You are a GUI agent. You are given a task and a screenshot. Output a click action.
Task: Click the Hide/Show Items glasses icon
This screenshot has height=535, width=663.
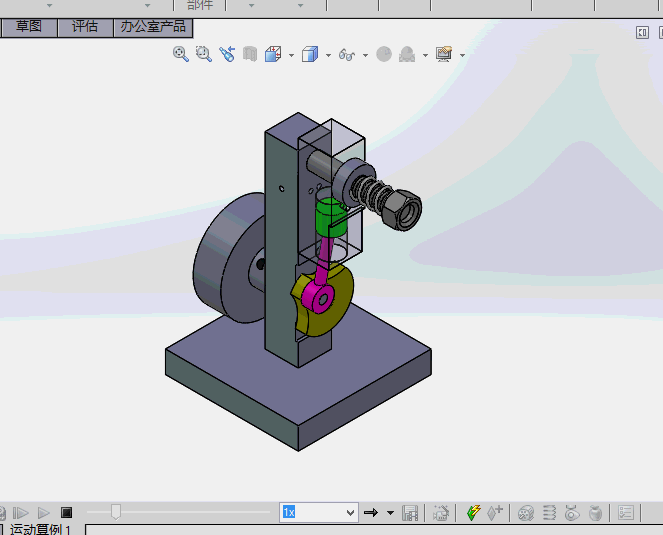(347, 55)
